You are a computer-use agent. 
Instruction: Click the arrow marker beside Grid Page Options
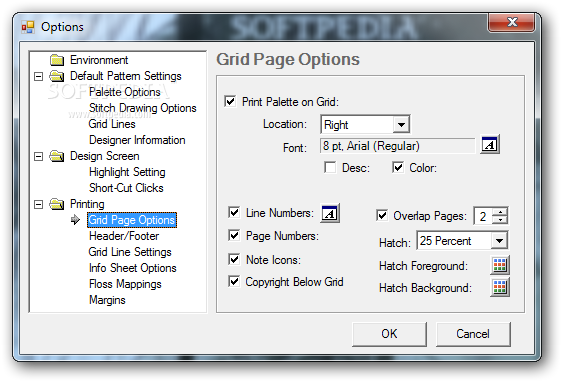(x=75, y=220)
